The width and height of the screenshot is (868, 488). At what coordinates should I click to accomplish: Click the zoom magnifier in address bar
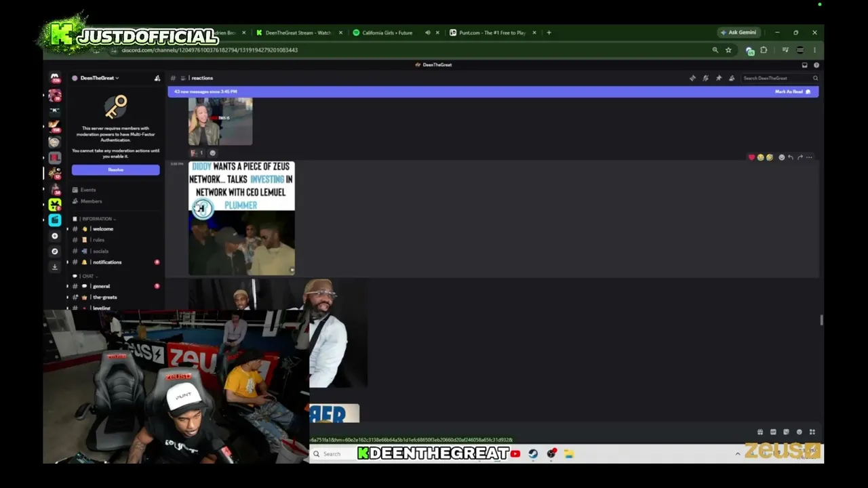tap(715, 50)
